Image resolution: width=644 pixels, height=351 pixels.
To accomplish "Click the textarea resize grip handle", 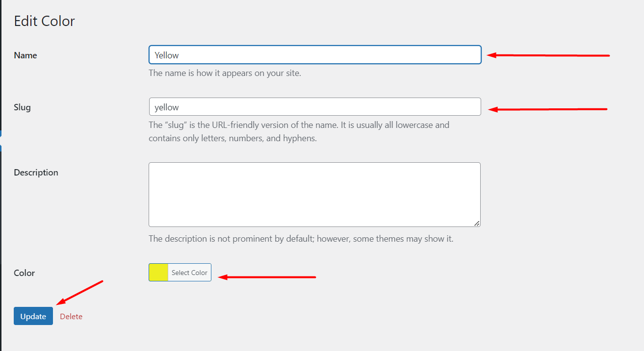I will point(476,224).
